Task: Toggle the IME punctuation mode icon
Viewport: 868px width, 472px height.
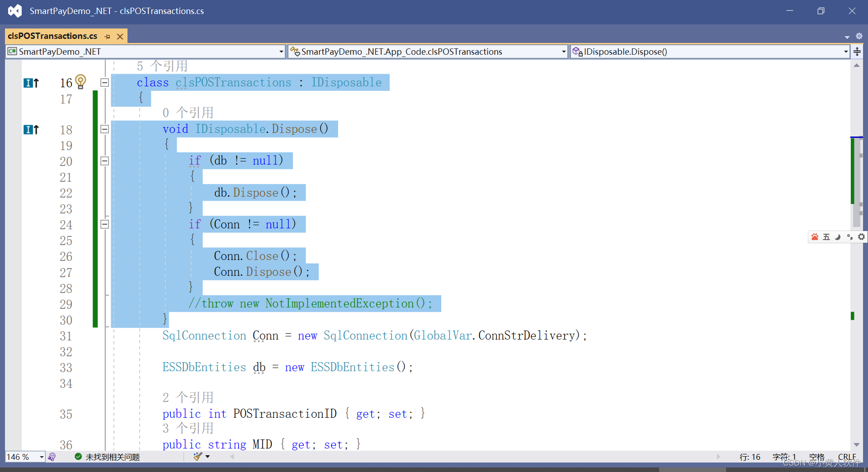Action: (x=850, y=237)
